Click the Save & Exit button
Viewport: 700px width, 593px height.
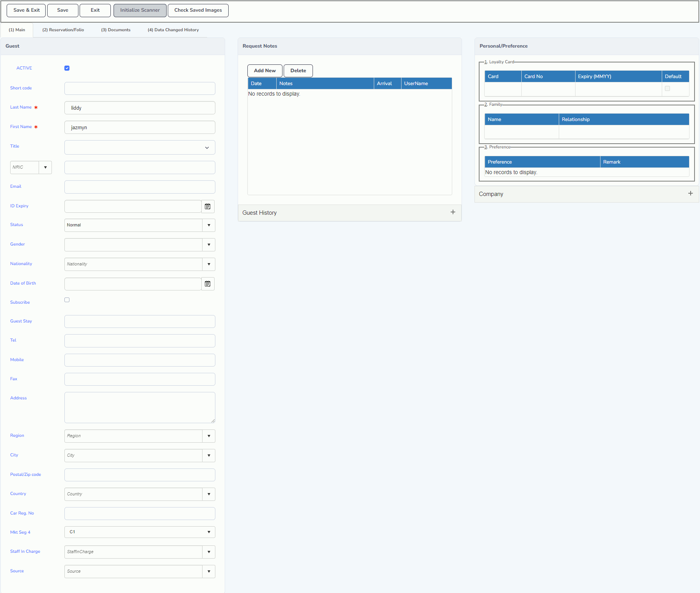tap(26, 11)
